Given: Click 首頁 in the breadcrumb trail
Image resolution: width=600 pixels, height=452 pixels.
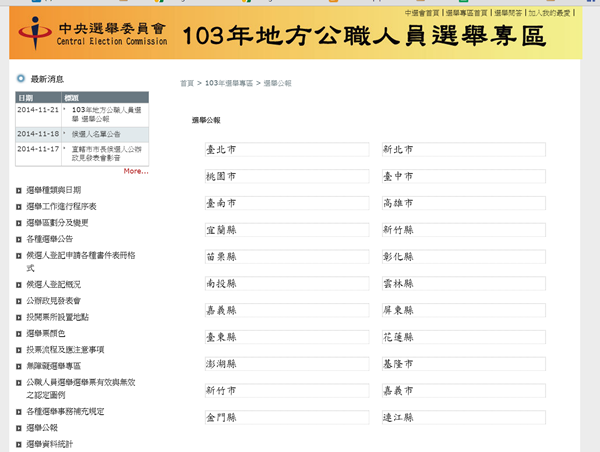Looking at the screenshot, I should (x=187, y=83).
